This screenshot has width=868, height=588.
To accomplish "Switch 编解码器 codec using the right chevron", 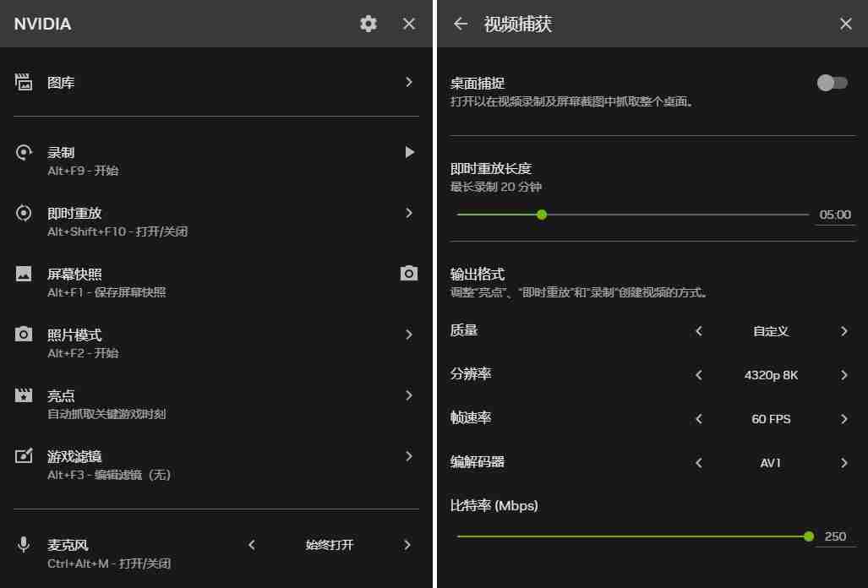I will pyautogui.click(x=843, y=463).
